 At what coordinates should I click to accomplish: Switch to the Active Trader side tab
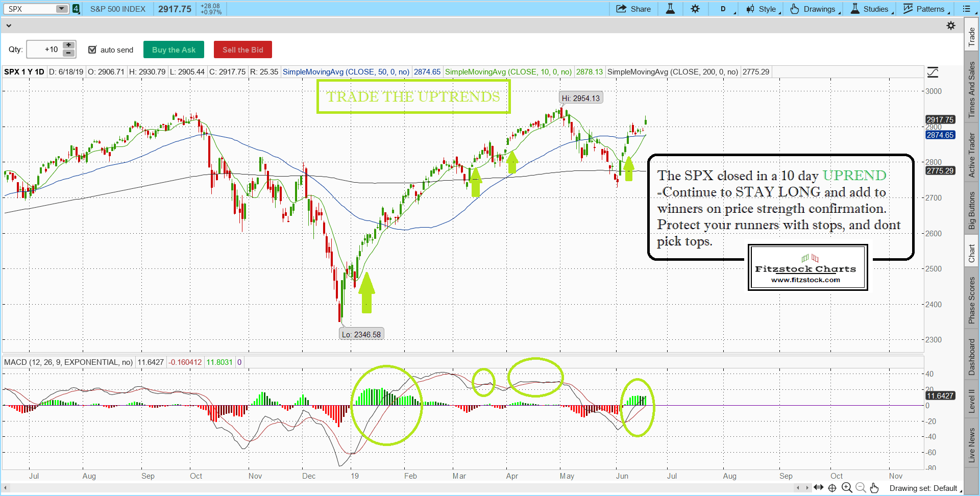(972, 155)
